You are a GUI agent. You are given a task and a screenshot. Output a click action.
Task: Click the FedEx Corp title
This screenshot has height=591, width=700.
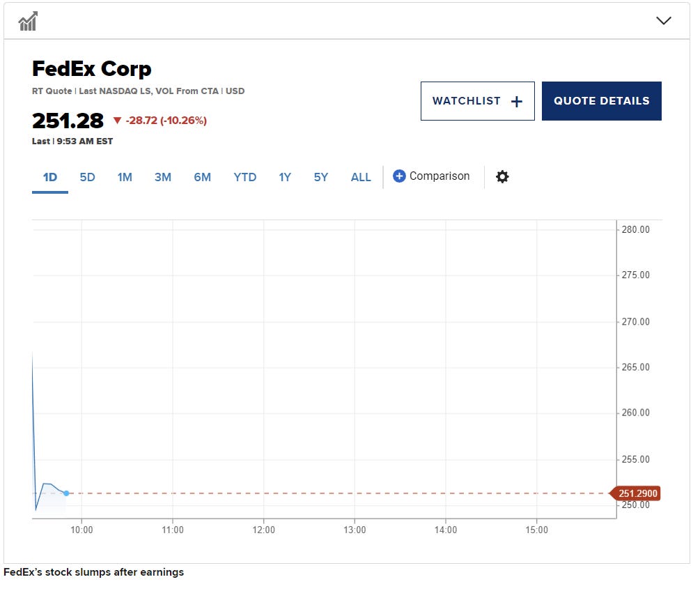(91, 69)
